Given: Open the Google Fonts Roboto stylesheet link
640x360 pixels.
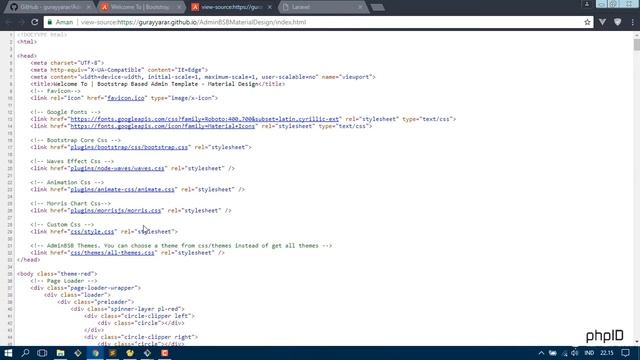Looking at the screenshot, I should [x=204, y=119].
